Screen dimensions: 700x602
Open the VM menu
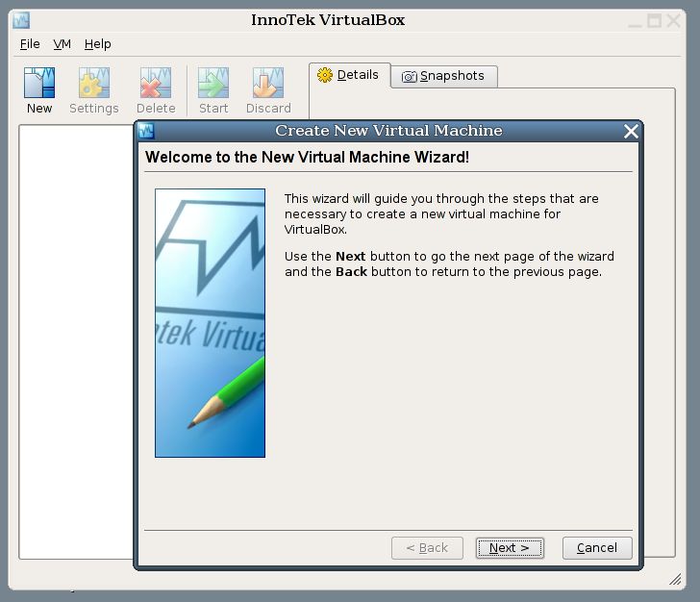point(62,44)
